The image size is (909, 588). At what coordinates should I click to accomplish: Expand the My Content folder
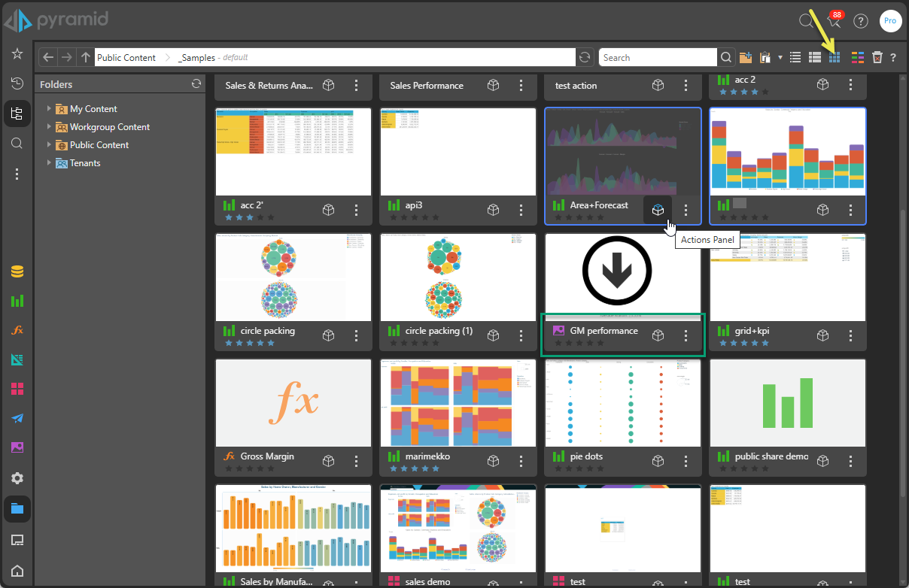pyautogui.click(x=50, y=108)
